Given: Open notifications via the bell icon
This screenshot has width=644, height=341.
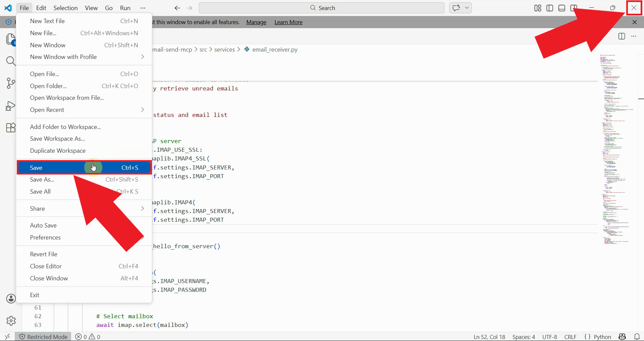Looking at the screenshot, I should pos(637,337).
